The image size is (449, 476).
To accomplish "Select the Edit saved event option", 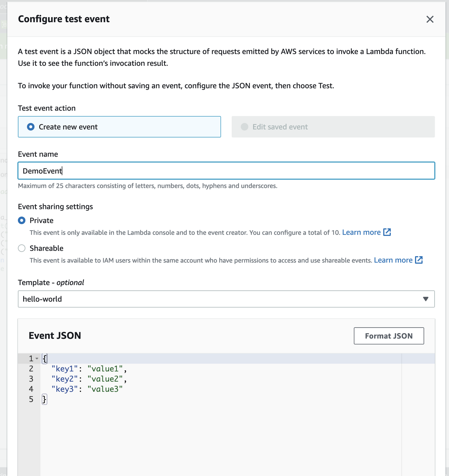I will point(244,127).
